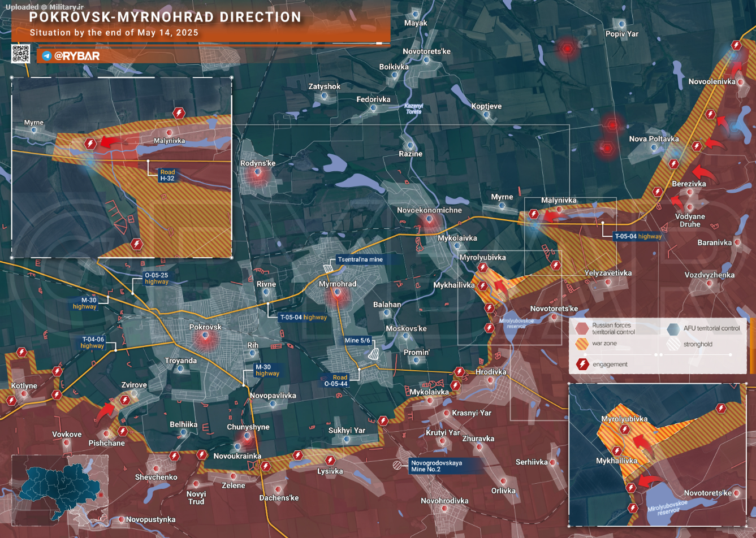Open the @RYBAR channel label

click(x=77, y=56)
